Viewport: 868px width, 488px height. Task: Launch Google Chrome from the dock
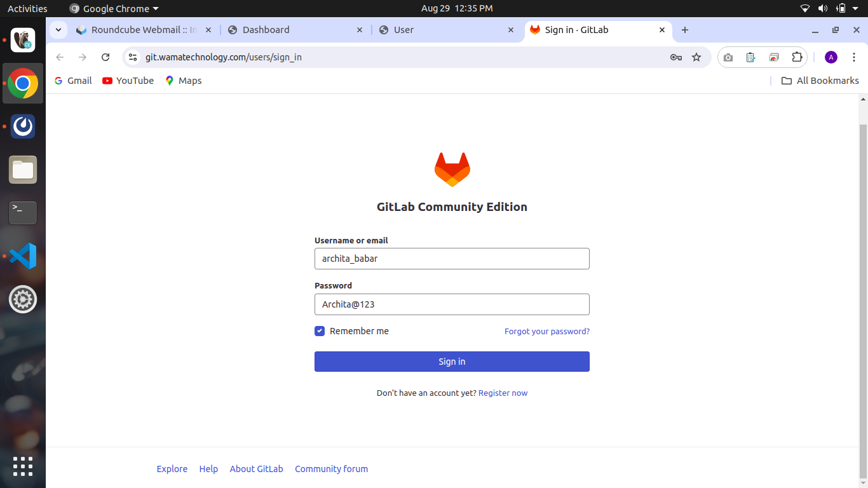click(x=23, y=83)
